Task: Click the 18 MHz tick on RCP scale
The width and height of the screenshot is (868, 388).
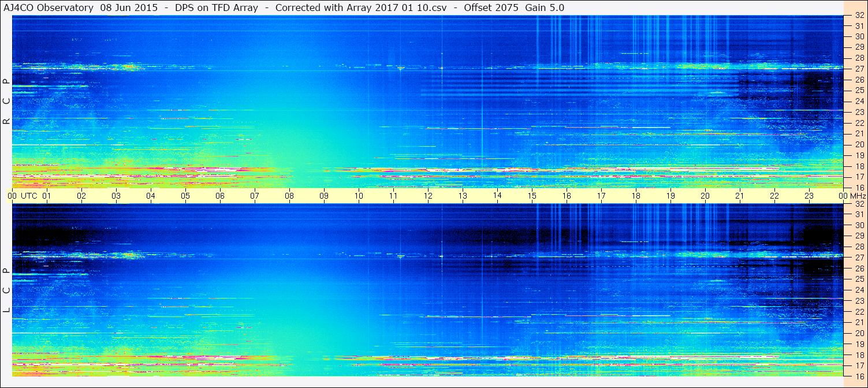Action: coord(859,166)
